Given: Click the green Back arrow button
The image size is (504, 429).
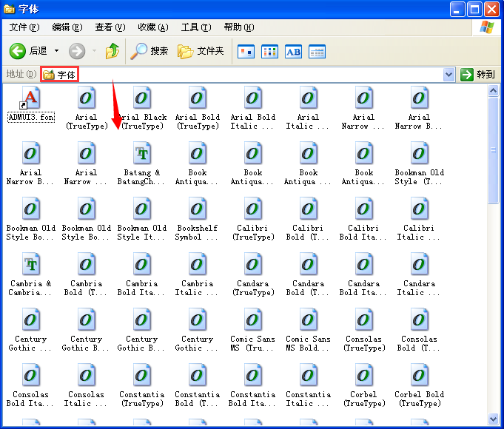Looking at the screenshot, I should (x=17, y=51).
